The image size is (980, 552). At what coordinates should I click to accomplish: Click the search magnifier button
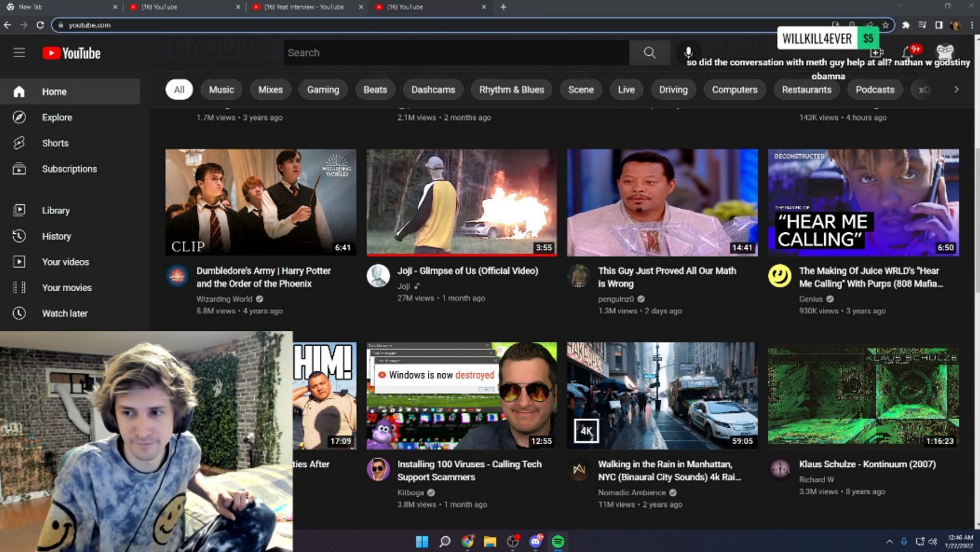(649, 53)
